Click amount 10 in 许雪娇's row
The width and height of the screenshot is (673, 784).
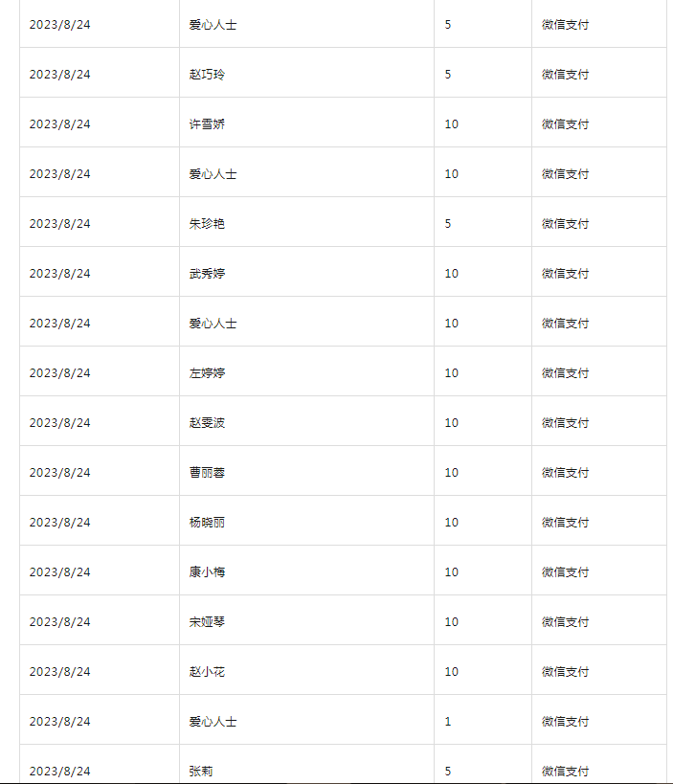pyautogui.click(x=452, y=124)
